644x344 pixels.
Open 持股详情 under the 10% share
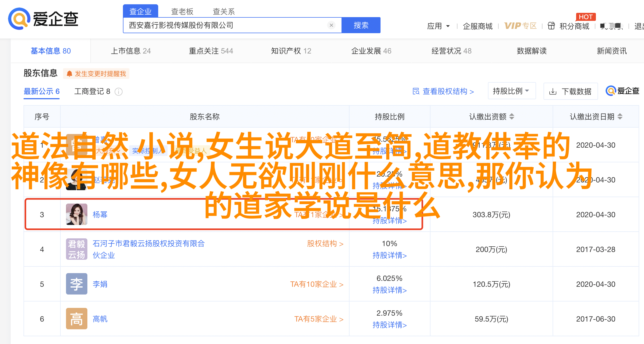coord(390,255)
